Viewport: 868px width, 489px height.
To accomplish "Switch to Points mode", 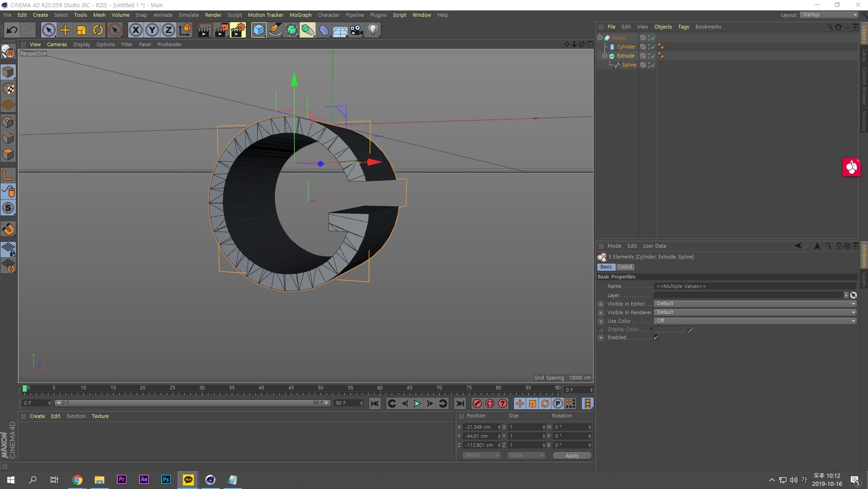I will pos(8,122).
